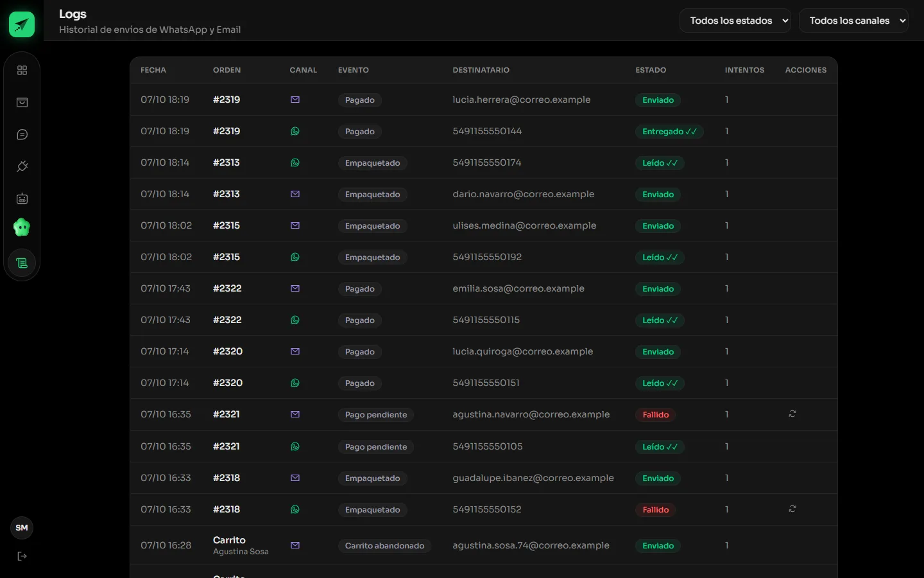Open the robot bot icon in sidebar
Screen dimensions: 924x578
[x=22, y=199]
